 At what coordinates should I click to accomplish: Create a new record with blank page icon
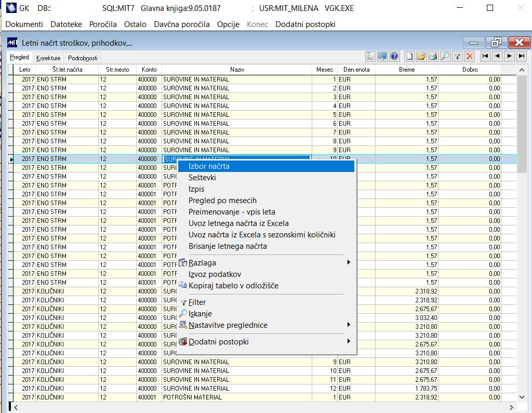pos(409,57)
